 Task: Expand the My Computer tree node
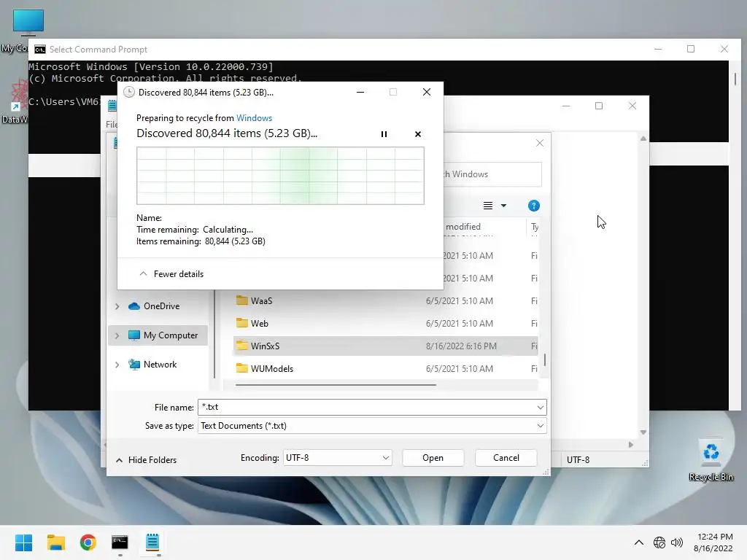click(x=117, y=335)
